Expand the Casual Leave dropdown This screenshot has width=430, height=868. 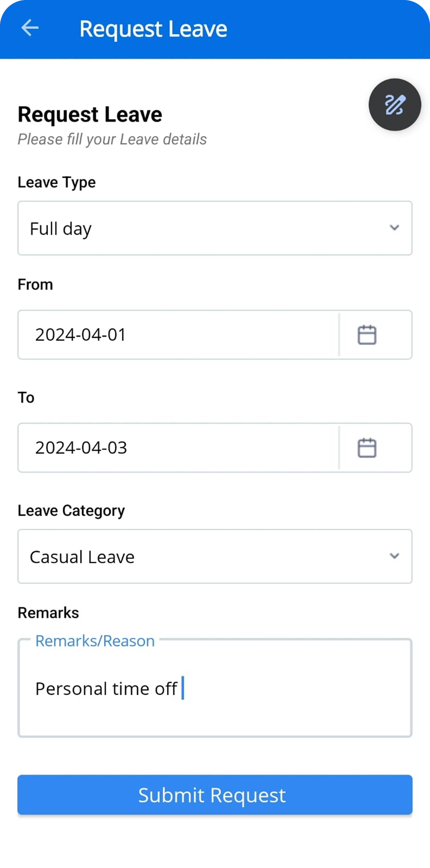[x=202, y=556]
